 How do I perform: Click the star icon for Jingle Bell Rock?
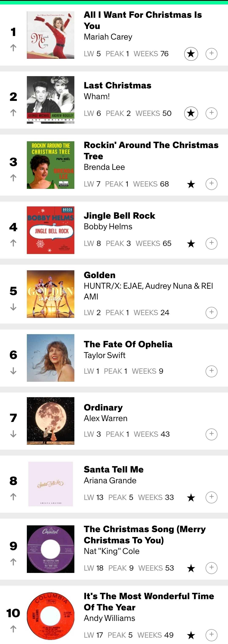click(191, 243)
